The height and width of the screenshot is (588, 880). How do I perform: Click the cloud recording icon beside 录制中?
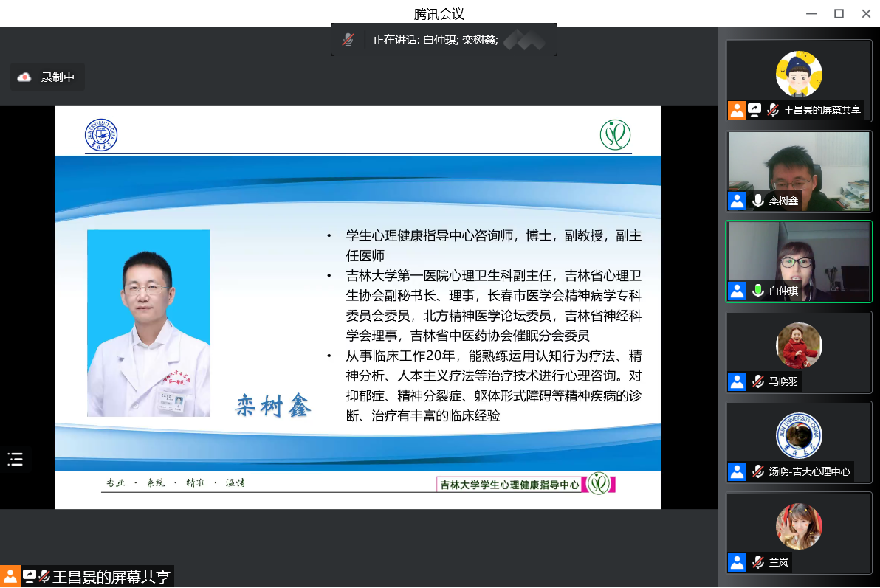tap(24, 77)
